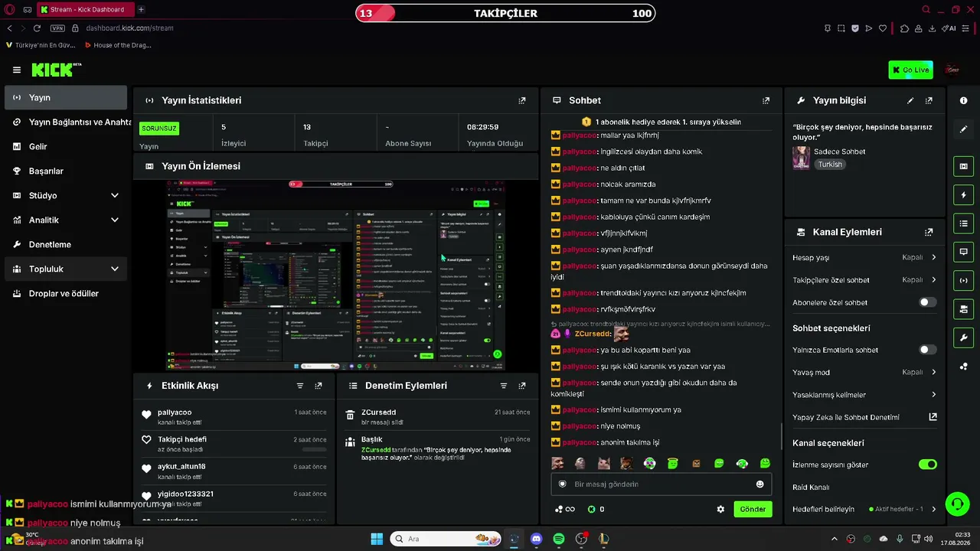Toggle the stream preview widget icon in right rail
Viewport: 980px width, 551px height.
point(963,166)
